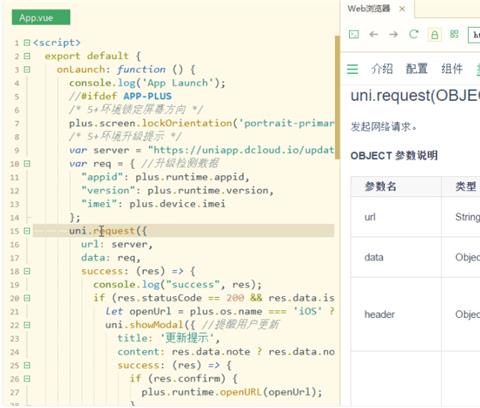Click the QR code grid icon
Screen dimensions: 480x408
click(454, 34)
